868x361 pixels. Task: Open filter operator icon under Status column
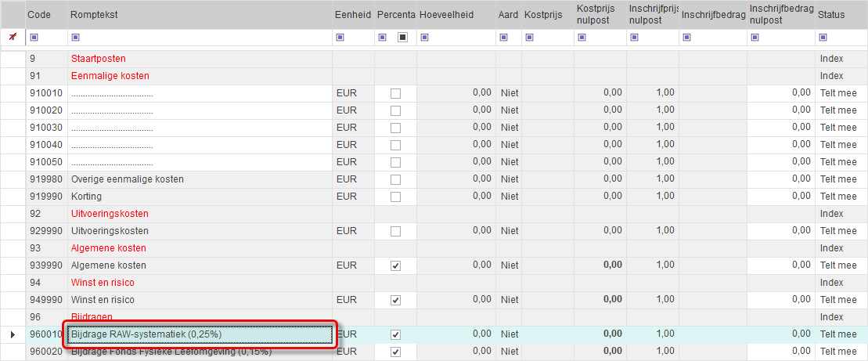tap(823, 37)
